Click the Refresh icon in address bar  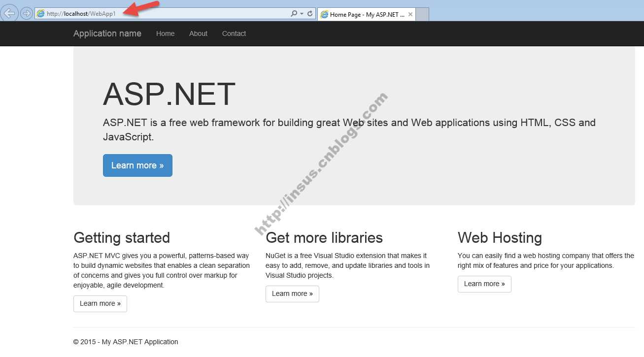pos(310,14)
